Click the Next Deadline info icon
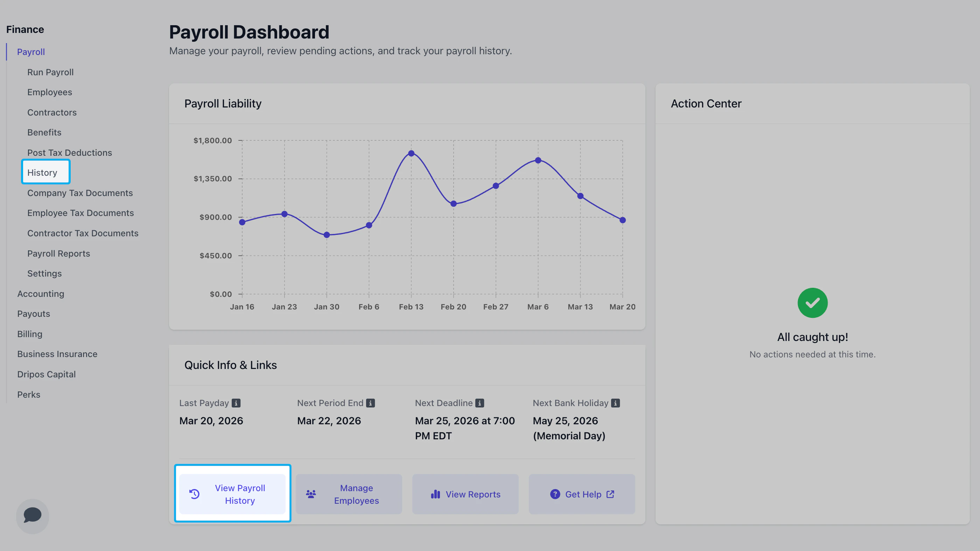The image size is (980, 551). click(x=480, y=403)
